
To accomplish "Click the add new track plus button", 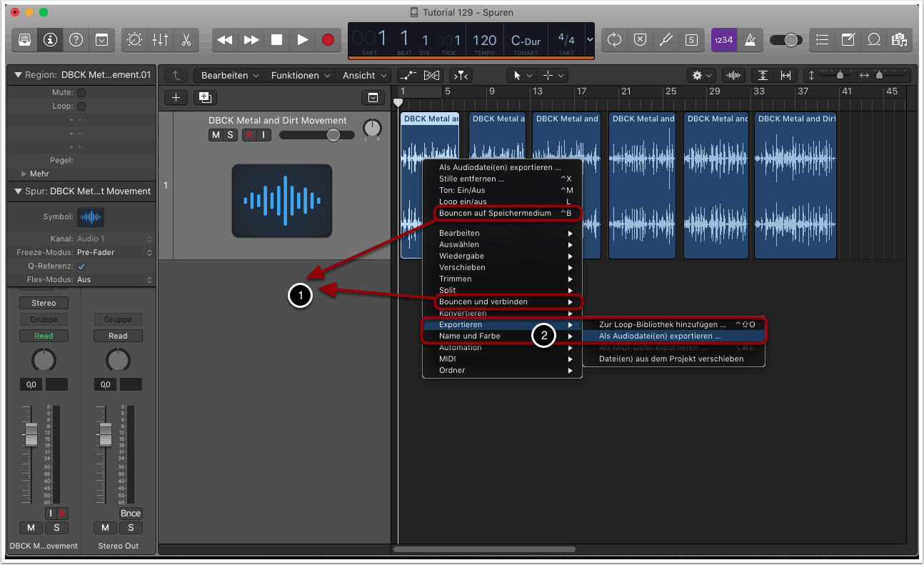I will click(x=176, y=98).
